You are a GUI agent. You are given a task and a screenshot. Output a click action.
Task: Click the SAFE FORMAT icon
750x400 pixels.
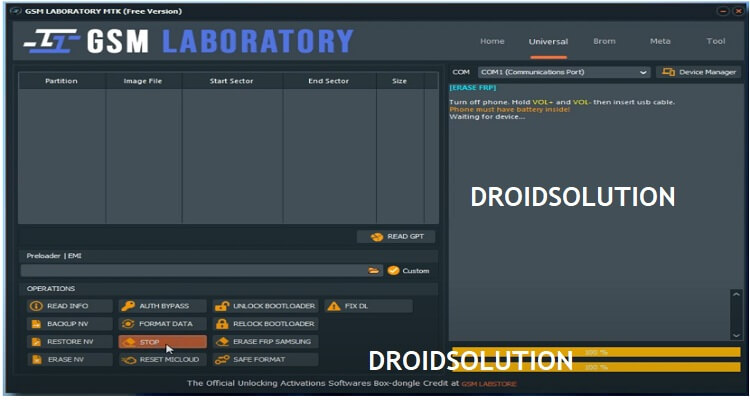coord(222,360)
